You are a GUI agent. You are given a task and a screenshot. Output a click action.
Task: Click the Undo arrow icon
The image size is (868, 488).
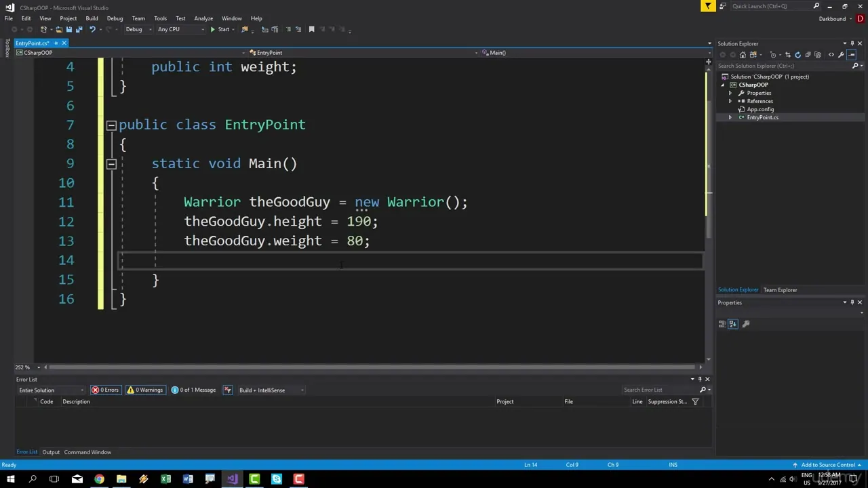pos(92,29)
